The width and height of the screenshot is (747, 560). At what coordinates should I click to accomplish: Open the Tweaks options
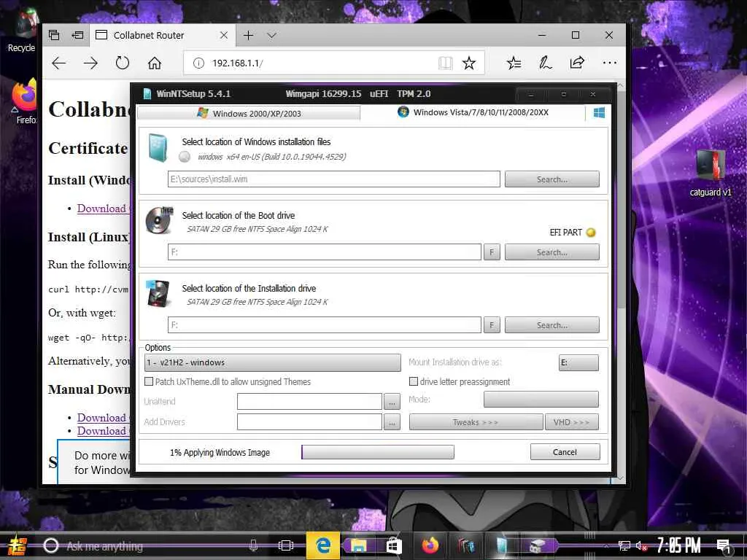coord(476,422)
